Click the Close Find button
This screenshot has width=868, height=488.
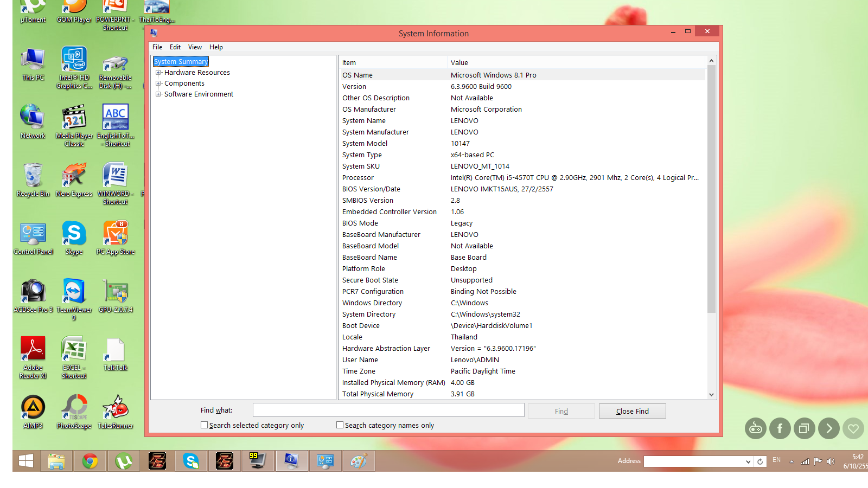click(632, 411)
